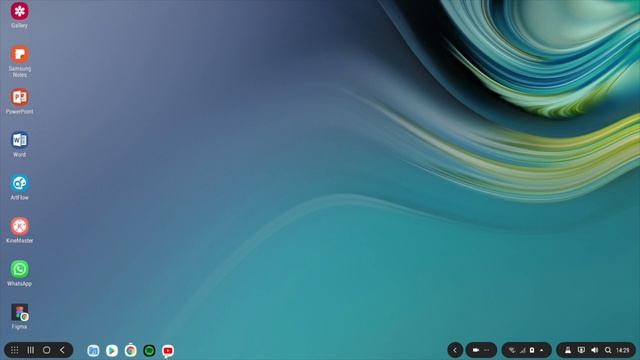Launch the KineMaster video editor
640x360 pixels.
point(20,226)
